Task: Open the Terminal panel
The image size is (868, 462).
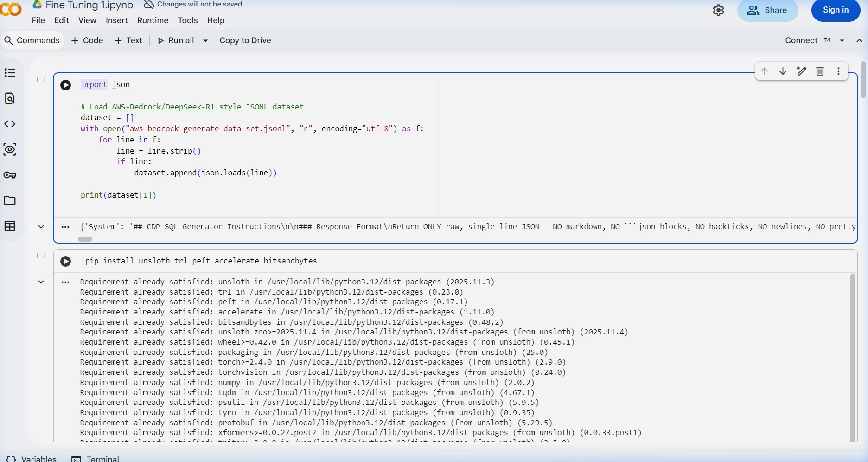Action: [x=95, y=458]
